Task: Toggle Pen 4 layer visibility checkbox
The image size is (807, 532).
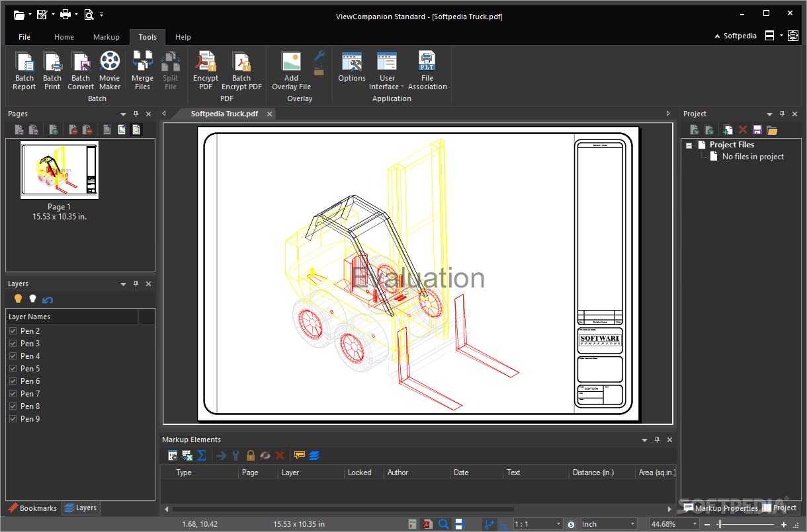Action: point(13,356)
